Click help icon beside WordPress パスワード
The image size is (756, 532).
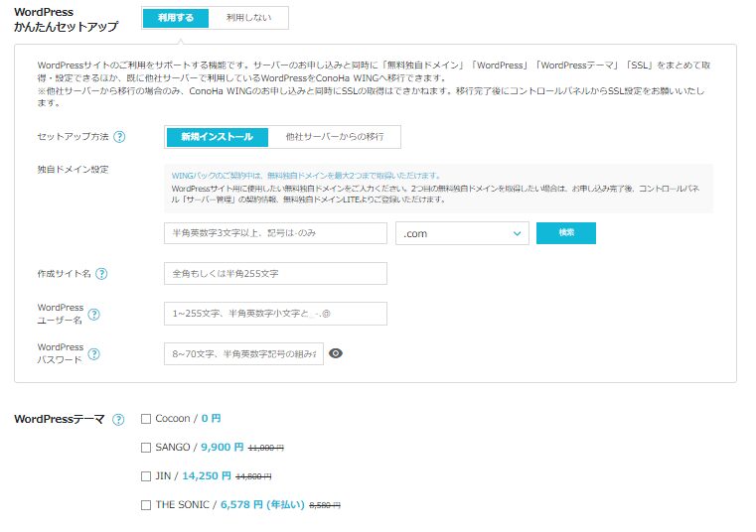point(94,354)
